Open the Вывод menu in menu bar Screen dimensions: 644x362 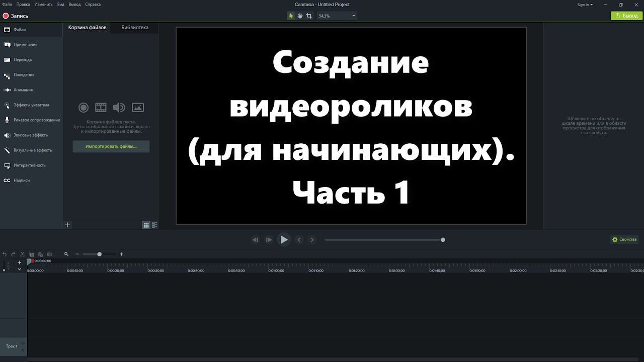tap(74, 5)
